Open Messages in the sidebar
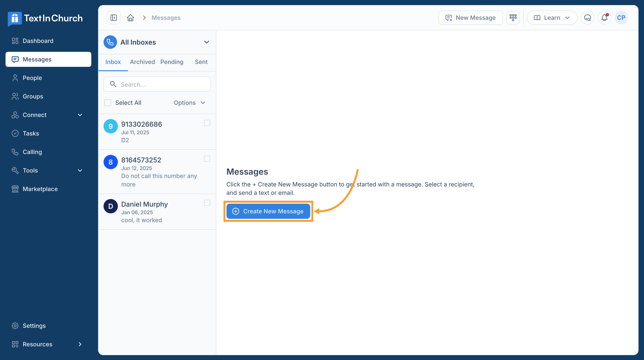 (x=48, y=59)
